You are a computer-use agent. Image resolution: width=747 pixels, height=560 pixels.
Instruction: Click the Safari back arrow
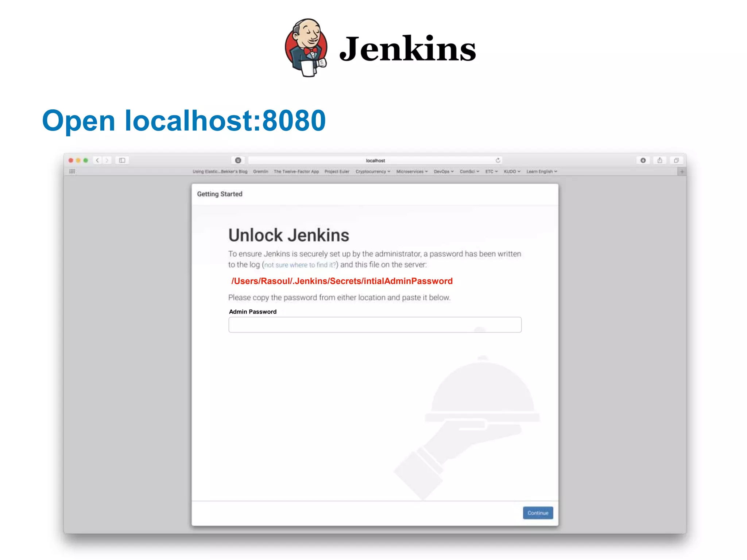coord(97,160)
